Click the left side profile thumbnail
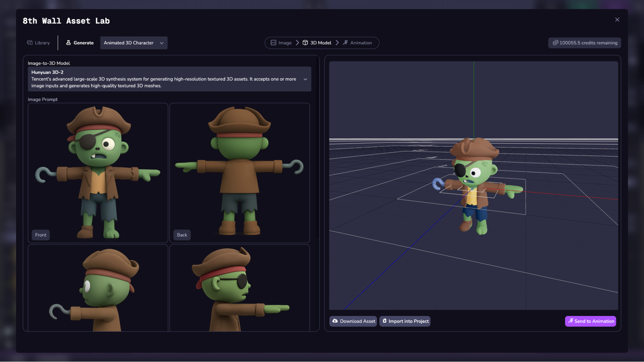The width and height of the screenshot is (644, 362). [98, 288]
